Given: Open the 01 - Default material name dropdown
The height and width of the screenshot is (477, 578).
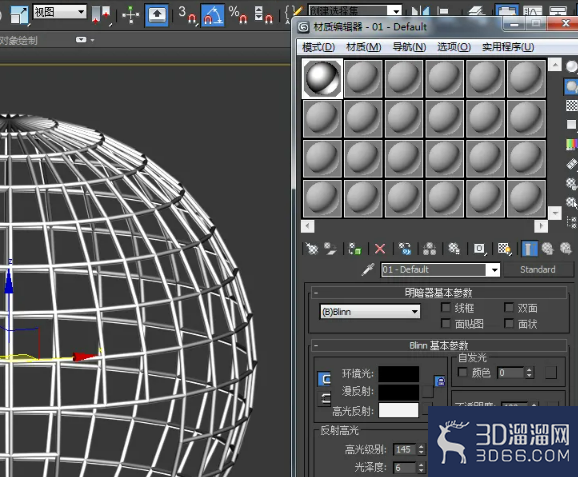Looking at the screenshot, I should pyautogui.click(x=495, y=270).
